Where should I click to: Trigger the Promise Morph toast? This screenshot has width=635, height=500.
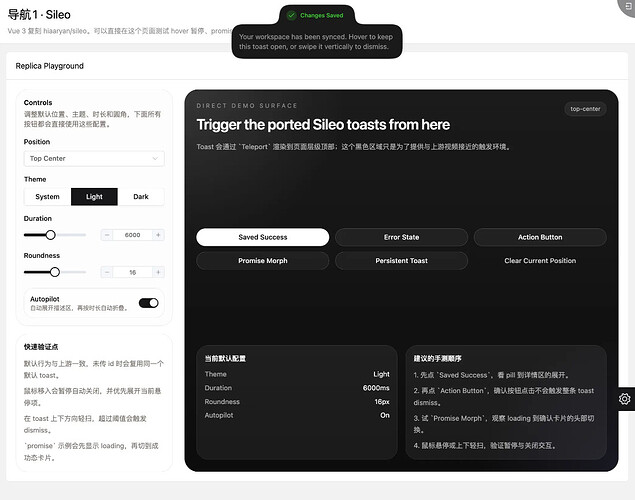[x=262, y=261]
